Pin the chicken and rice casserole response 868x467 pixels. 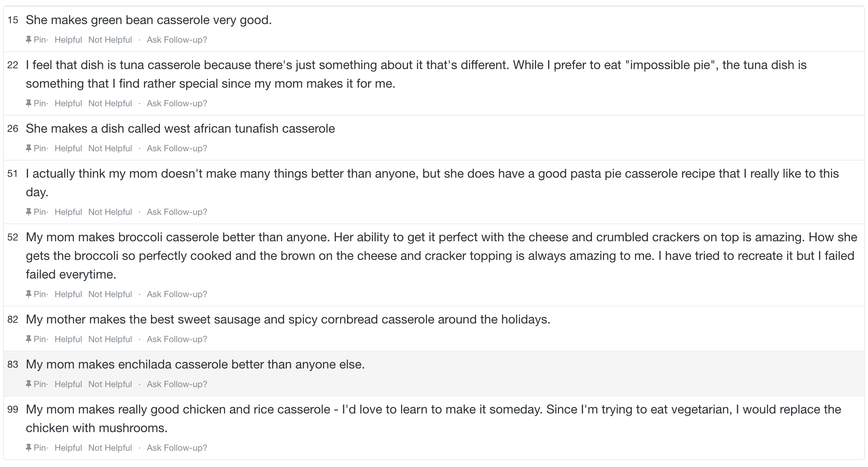tap(36, 448)
